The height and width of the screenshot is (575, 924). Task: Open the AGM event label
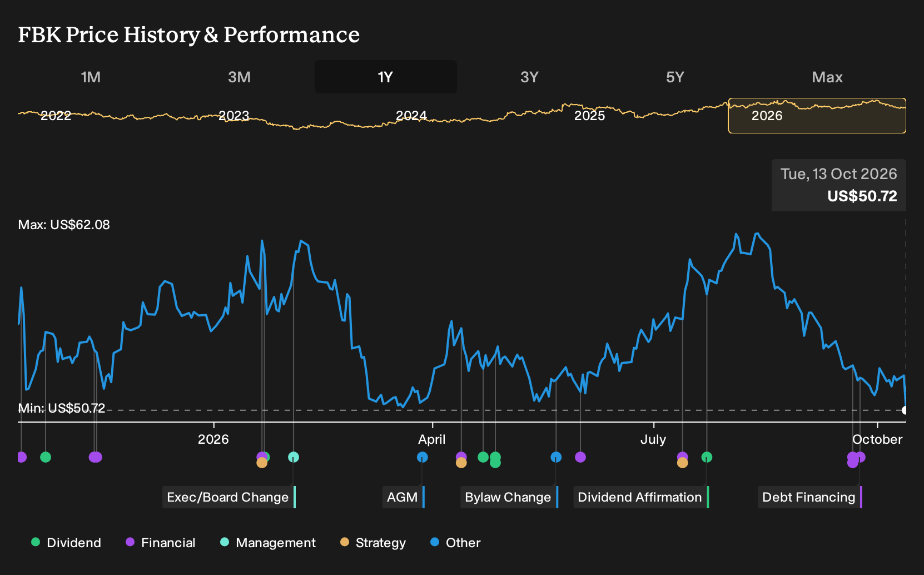[x=404, y=497]
